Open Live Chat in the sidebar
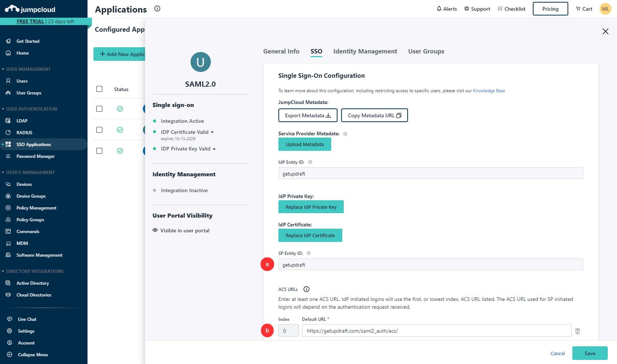Screen dimensions: 617x364 click(27, 319)
